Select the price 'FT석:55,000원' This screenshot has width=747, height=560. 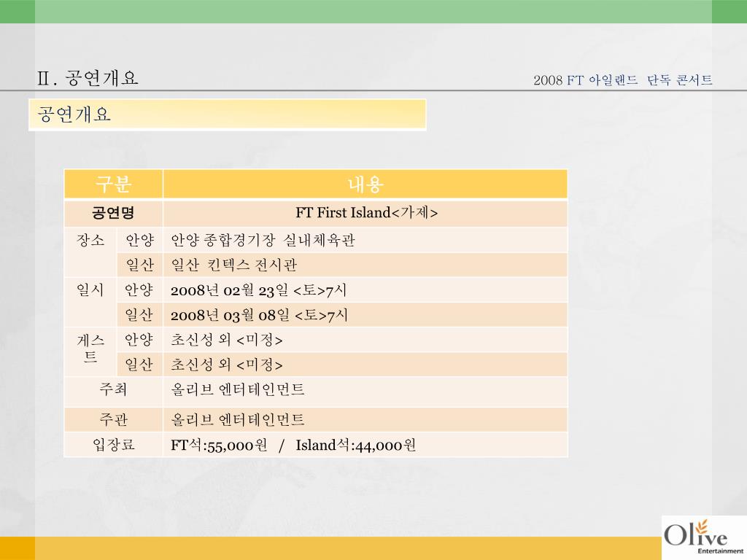pyautogui.click(x=219, y=445)
